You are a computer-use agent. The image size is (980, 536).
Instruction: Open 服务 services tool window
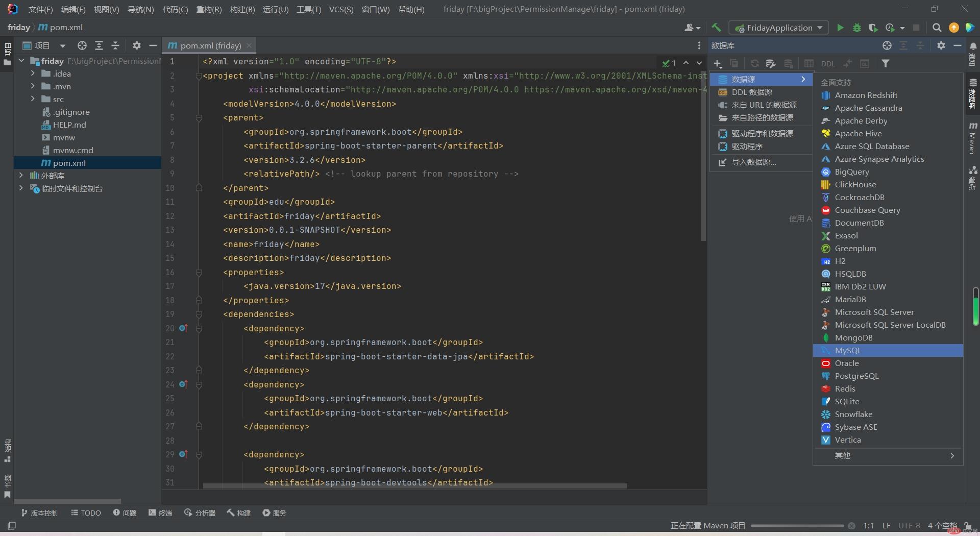(274, 513)
